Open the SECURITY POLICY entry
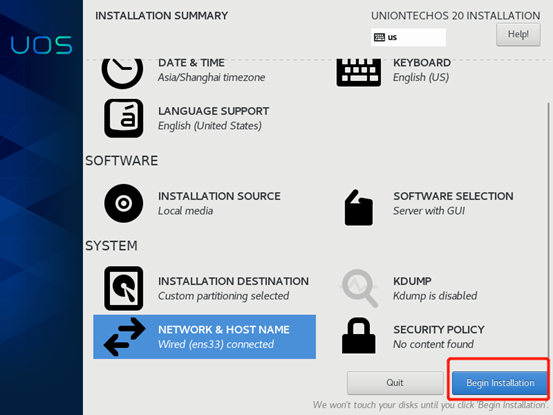 439,329
